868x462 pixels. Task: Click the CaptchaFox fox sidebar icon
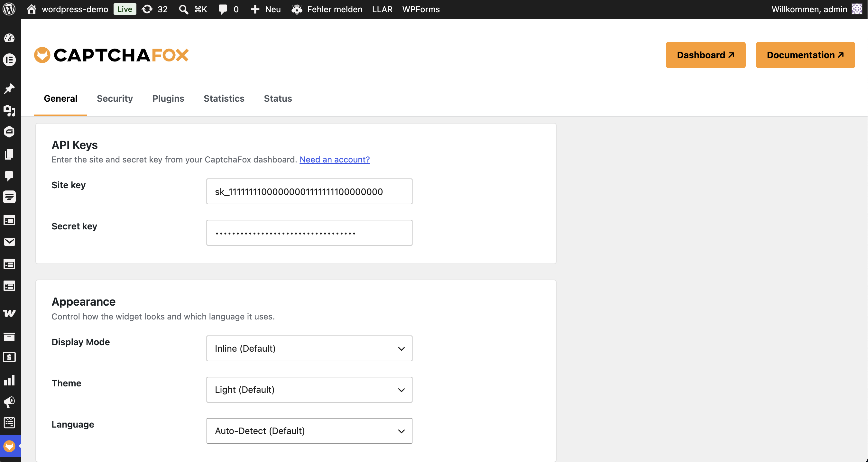pyautogui.click(x=9, y=446)
